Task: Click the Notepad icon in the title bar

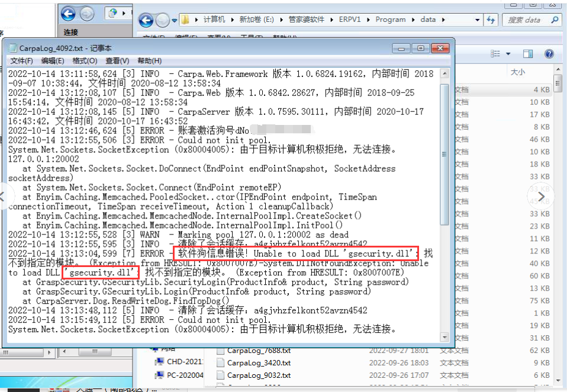Action: pyautogui.click(x=12, y=48)
